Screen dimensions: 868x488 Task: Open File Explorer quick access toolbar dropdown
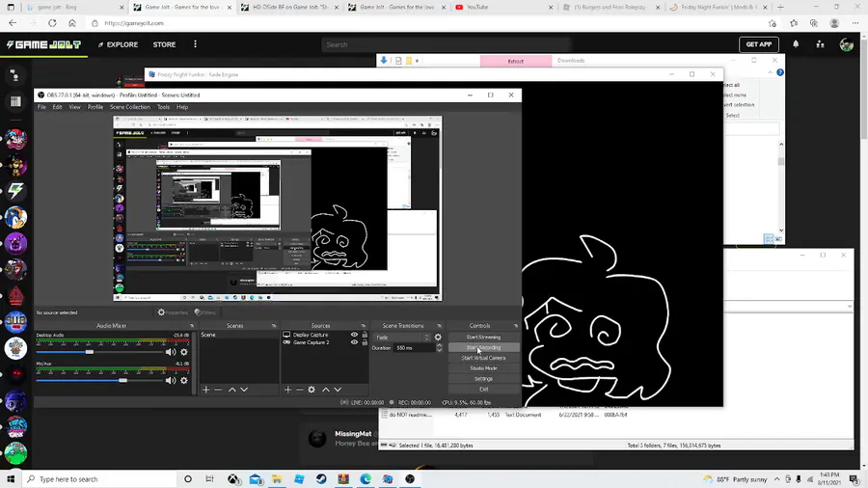click(x=417, y=61)
